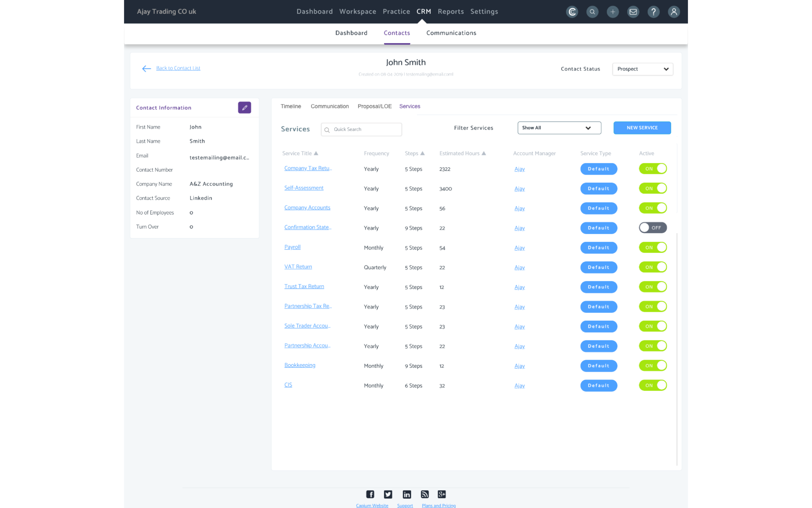Sort by Steps column arrow

pos(423,153)
